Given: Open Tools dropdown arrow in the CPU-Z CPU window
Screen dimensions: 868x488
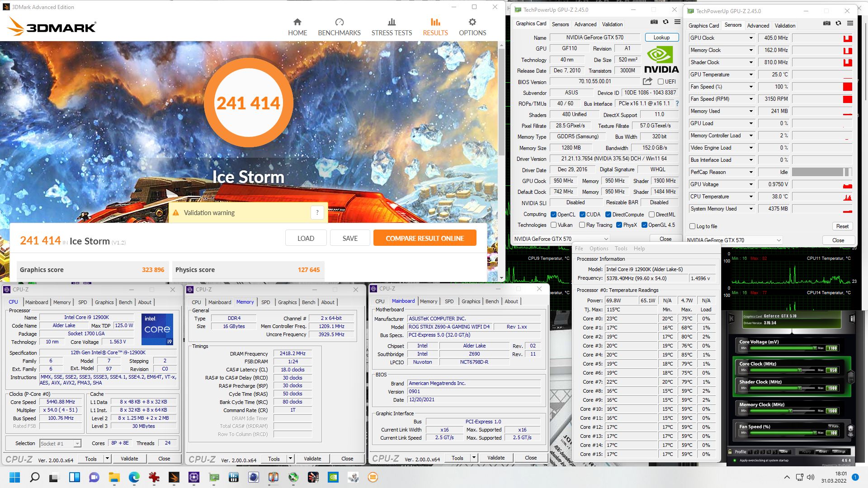Looking at the screenshot, I should point(107,459).
